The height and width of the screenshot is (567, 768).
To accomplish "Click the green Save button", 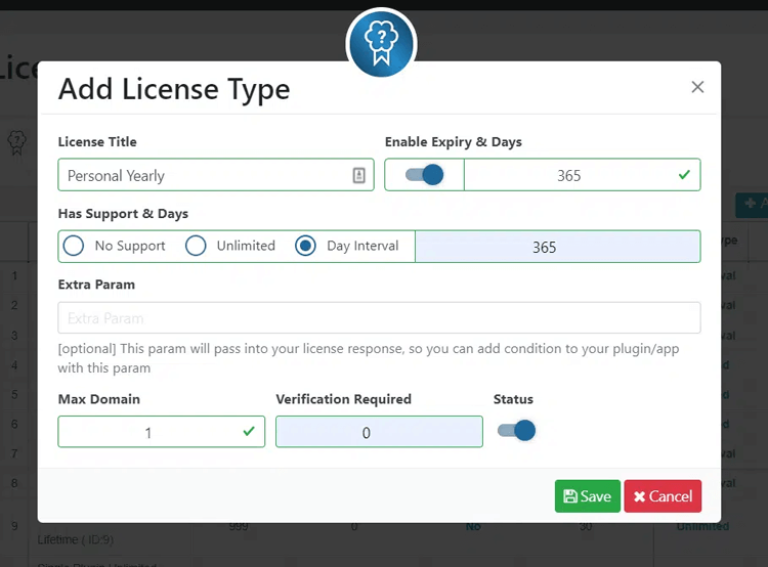I will click(587, 496).
